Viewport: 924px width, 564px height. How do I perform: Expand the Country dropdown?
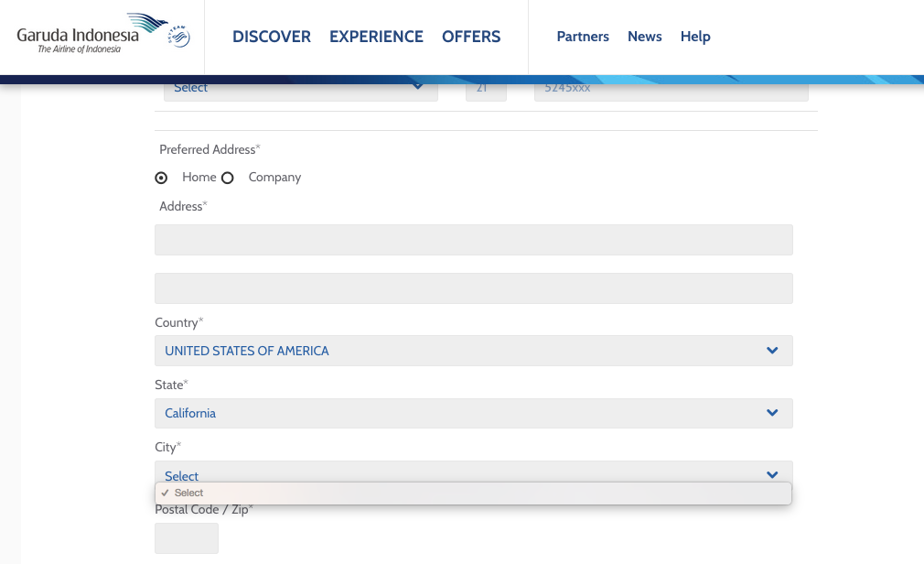click(473, 351)
